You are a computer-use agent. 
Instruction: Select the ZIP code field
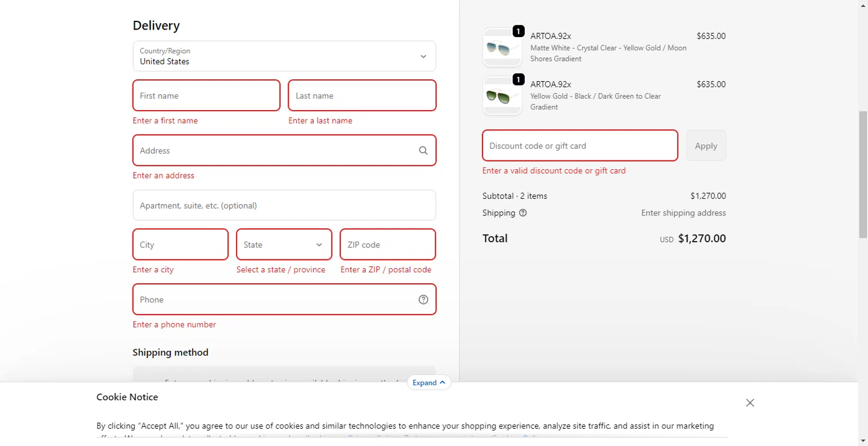point(388,244)
